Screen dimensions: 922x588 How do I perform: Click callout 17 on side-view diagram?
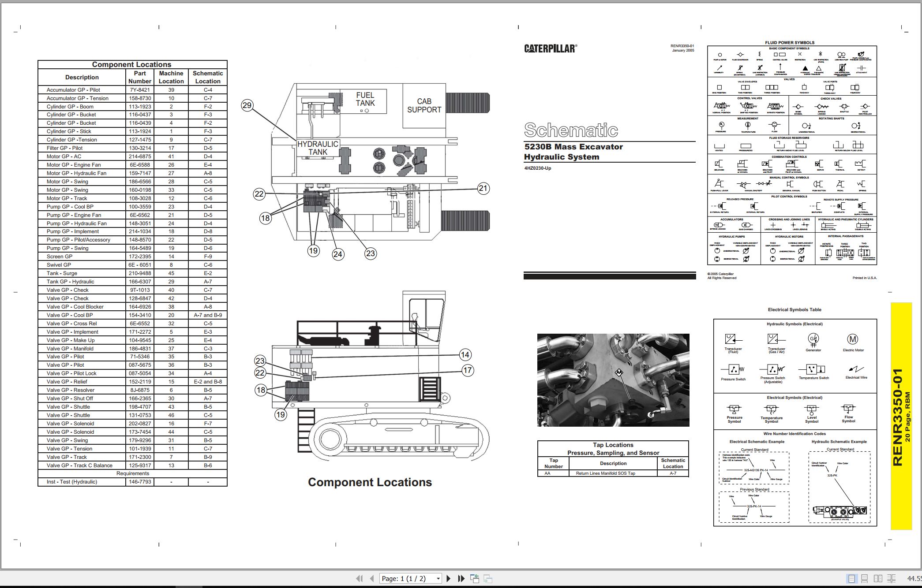(468, 370)
